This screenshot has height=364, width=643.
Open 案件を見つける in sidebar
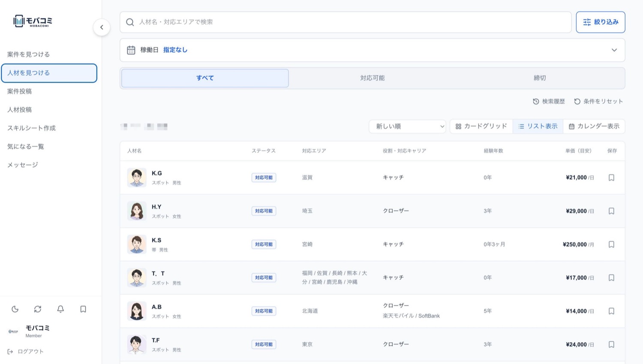pos(49,54)
